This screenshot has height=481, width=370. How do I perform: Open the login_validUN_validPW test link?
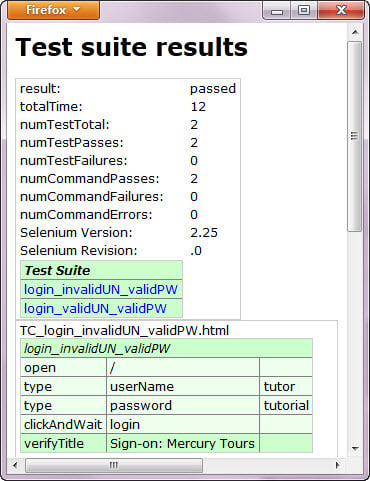[x=95, y=308]
